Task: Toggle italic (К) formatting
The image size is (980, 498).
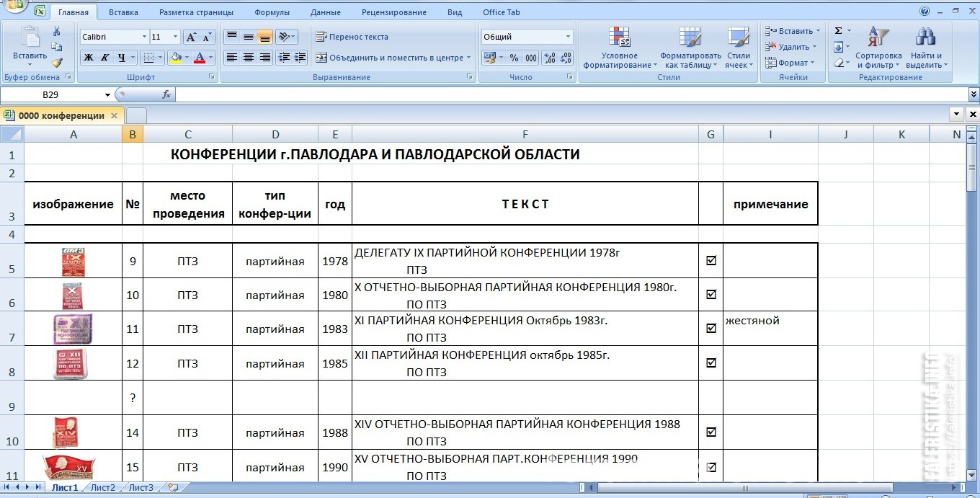Action: (104, 58)
